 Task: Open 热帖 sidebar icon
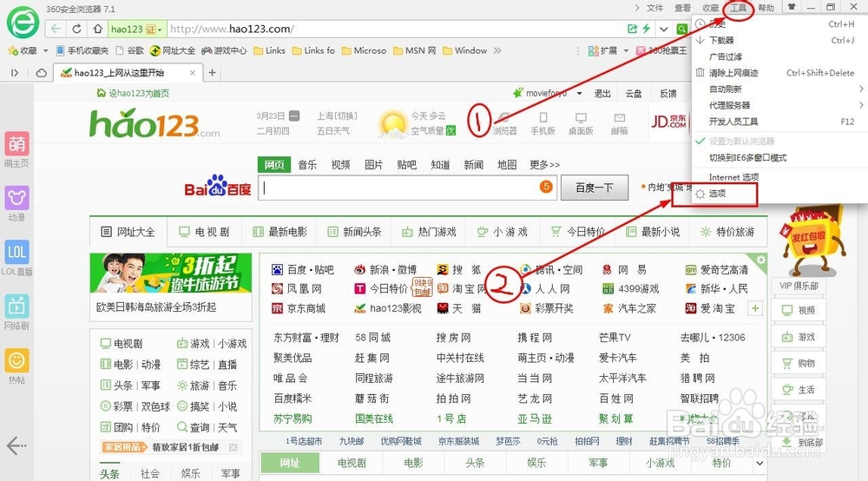[16, 361]
